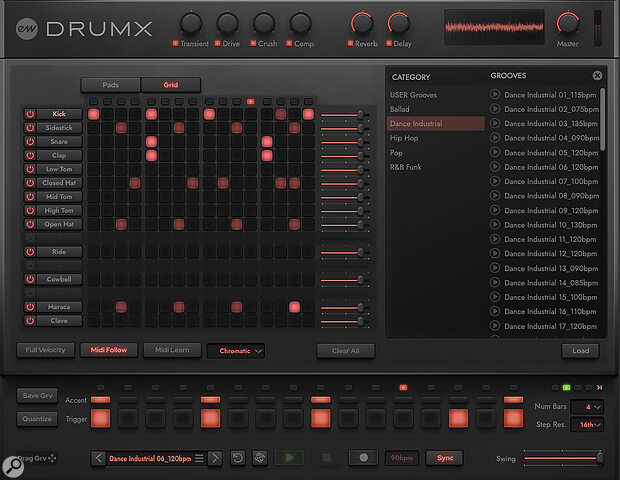Go to the previous groove arrow
The width and height of the screenshot is (620, 480).
(x=98, y=458)
